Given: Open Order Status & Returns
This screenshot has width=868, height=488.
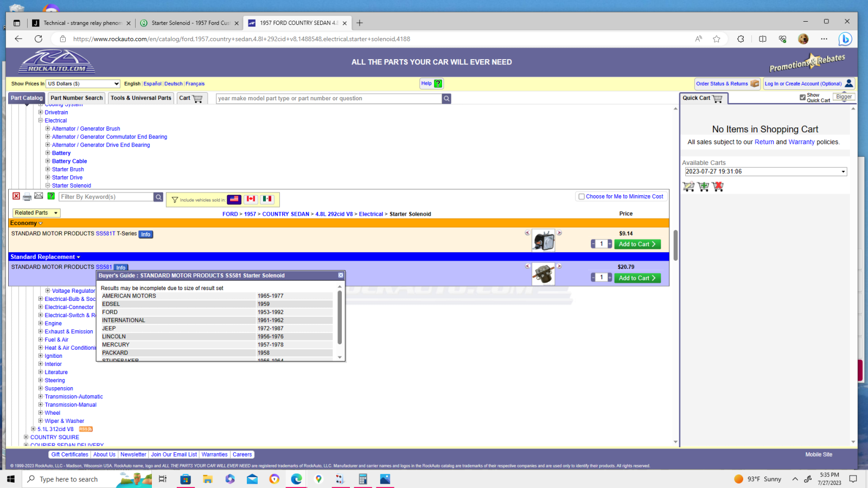Looking at the screenshot, I should [727, 84].
